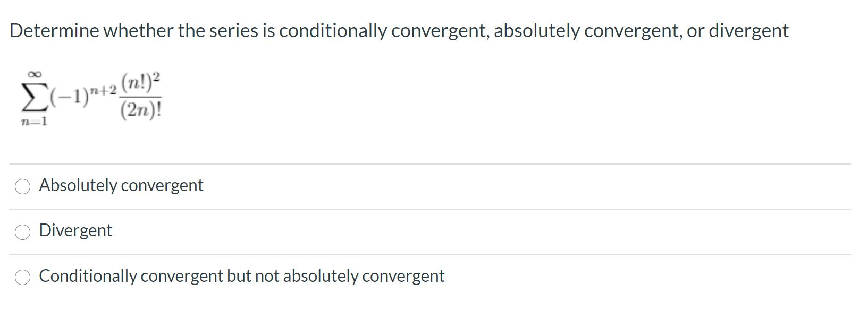
Task: Select the Conditionally convergent radio button
Action: 22,277
